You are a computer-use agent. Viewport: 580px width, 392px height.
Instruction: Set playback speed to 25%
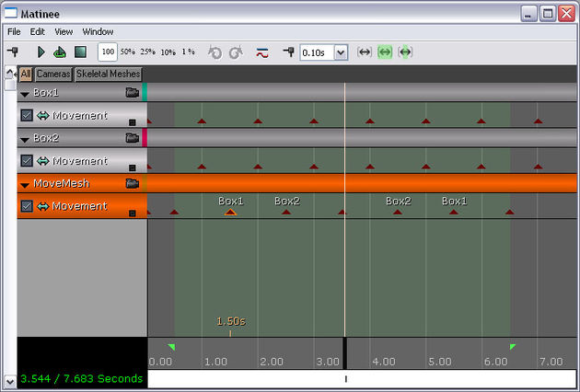[x=147, y=52]
